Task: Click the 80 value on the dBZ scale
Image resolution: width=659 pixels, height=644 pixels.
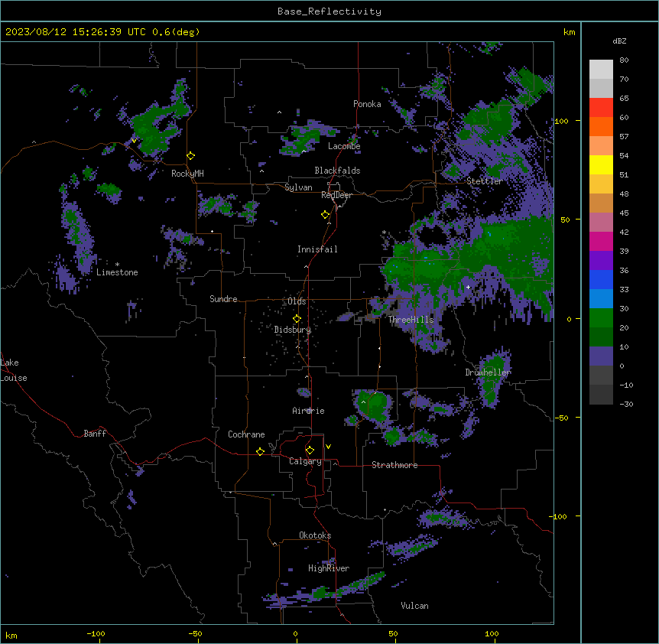Action: [x=624, y=60]
